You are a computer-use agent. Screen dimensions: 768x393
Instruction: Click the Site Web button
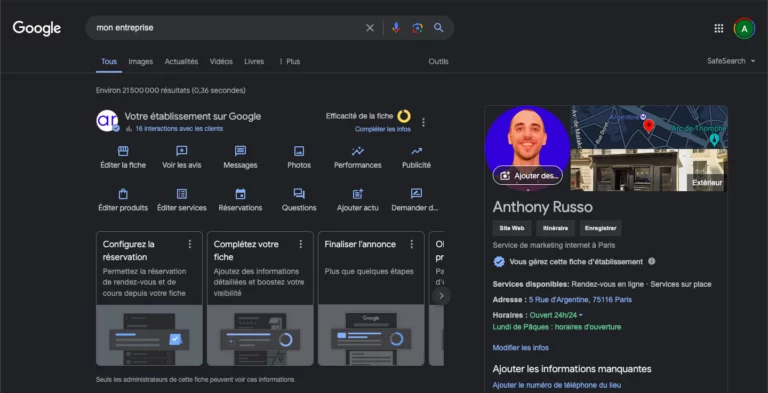click(512, 228)
